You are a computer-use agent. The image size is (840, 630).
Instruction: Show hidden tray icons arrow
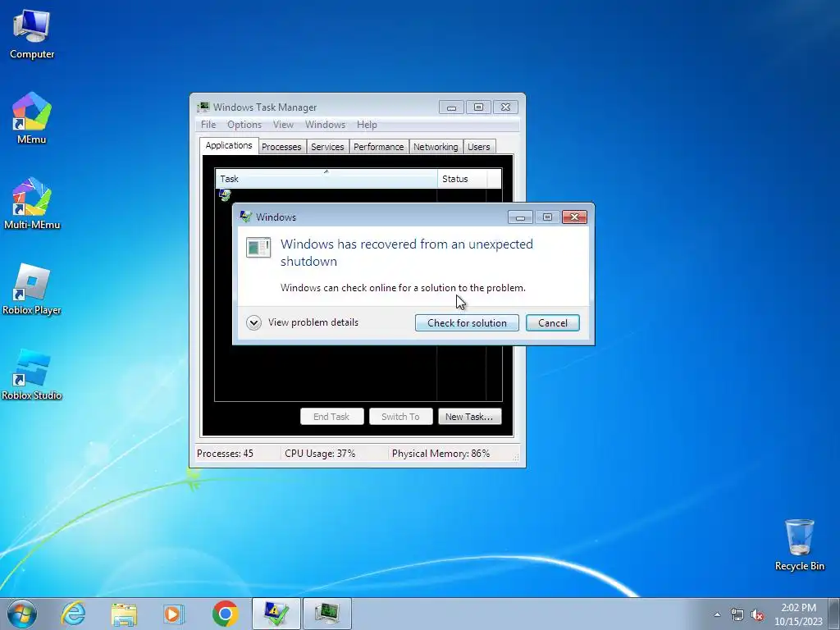[x=717, y=614]
